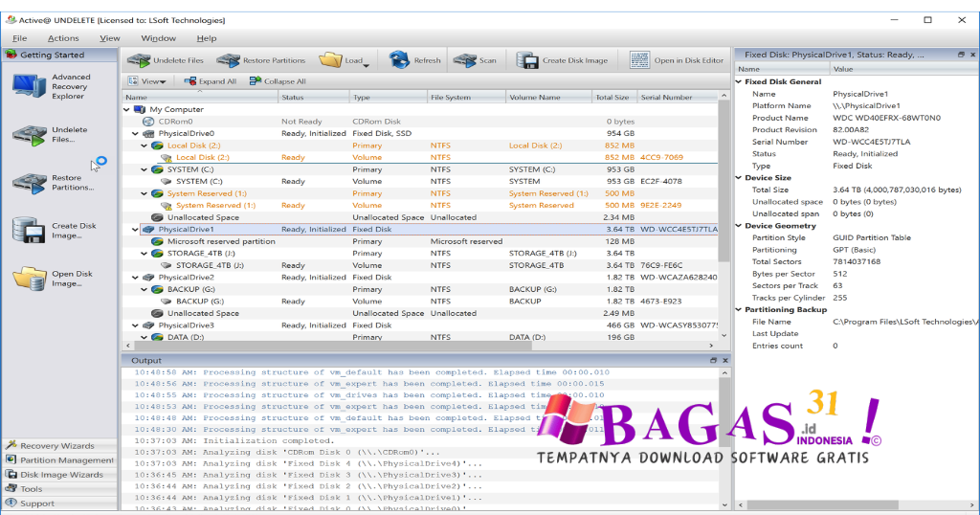Open the Actions menu
Image resolution: width=980 pixels, height=515 pixels.
point(63,38)
